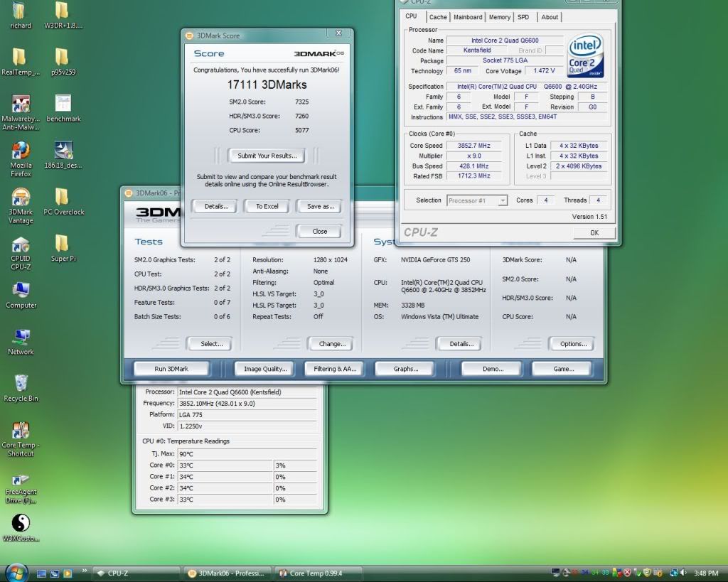728x582 pixels.
Task: Open the Processor #1 selection dropdown in CPU-Z
Action: (x=477, y=200)
